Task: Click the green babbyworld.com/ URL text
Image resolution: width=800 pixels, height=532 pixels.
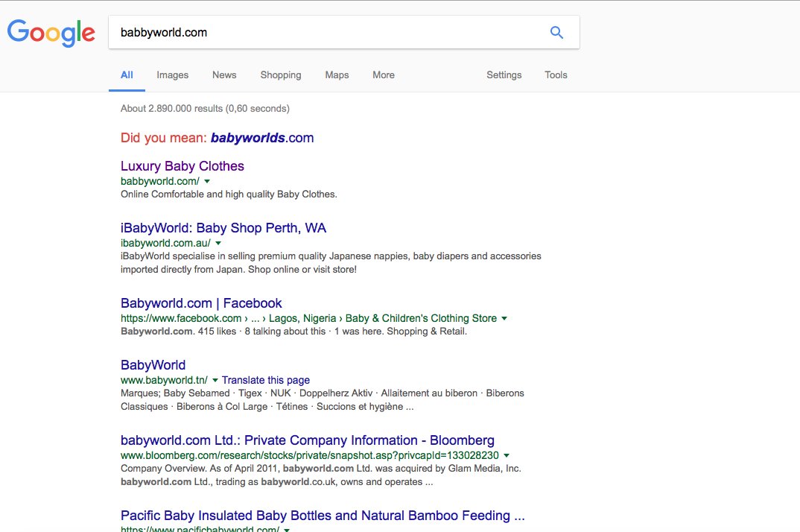Action: point(159,181)
